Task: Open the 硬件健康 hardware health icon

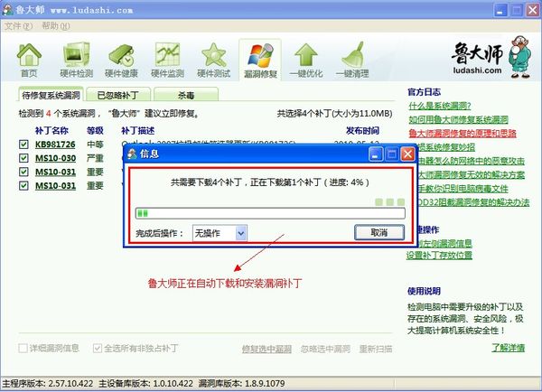Action: pyautogui.click(x=121, y=61)
